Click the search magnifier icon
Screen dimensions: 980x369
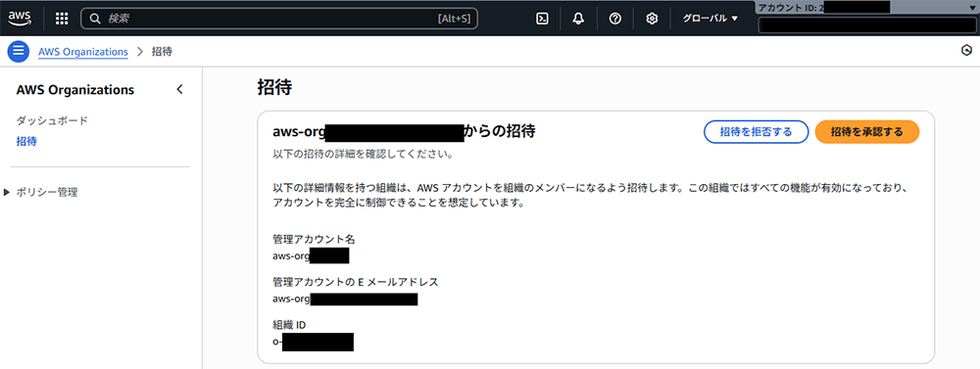click(96, 19)
